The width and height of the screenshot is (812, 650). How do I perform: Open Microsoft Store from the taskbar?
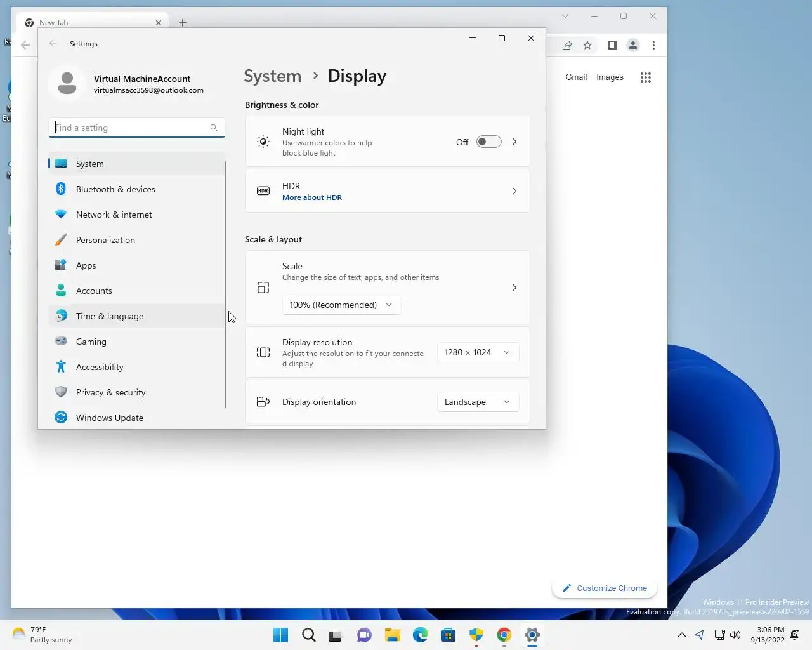point(449,635)
